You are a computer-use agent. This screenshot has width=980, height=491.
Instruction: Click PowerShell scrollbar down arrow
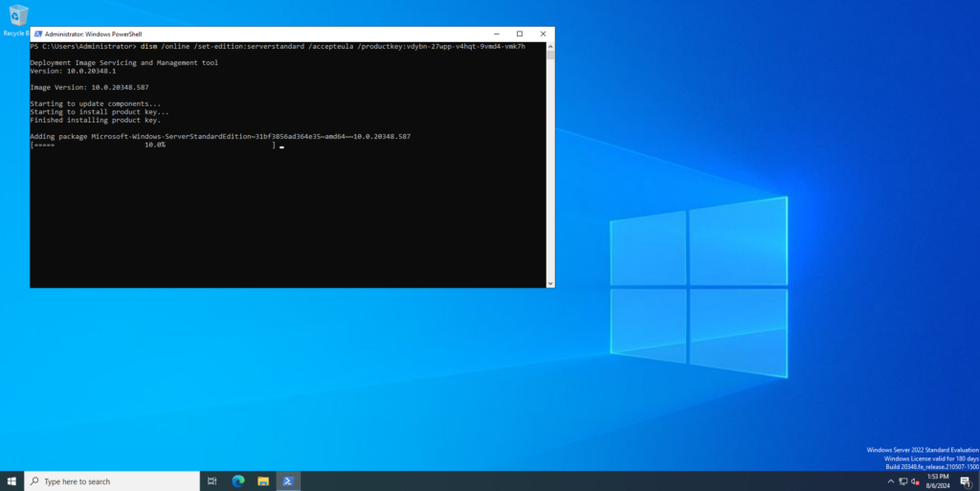(x=550, y=283)
